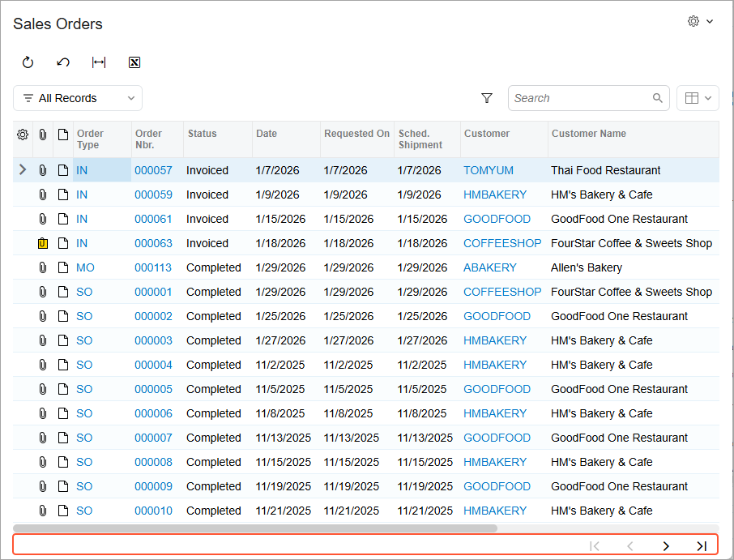
Task: Expand the row arrow for order 000057
Action: (23, 169)
